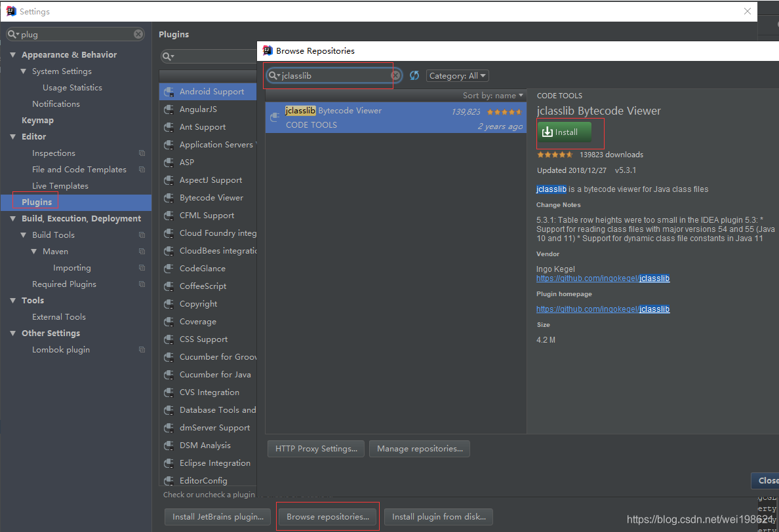Open HTTP Proxy Settings

click(x=316, y=449)
